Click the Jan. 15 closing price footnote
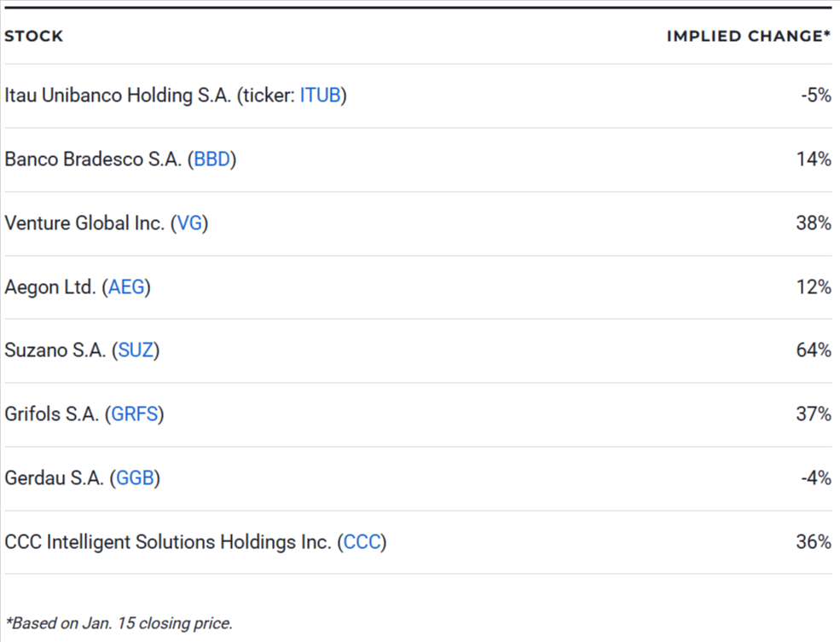The height and width of the screenshot is (642, 840). coord(119,623)
